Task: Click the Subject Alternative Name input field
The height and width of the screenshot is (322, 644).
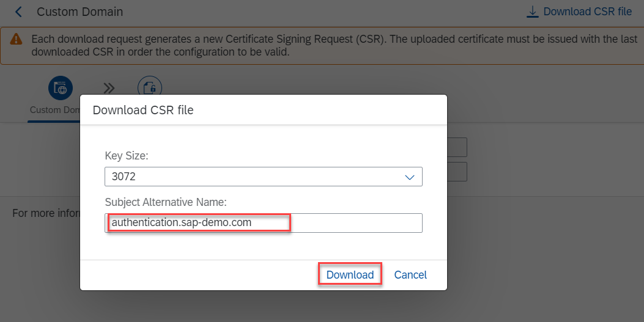Action: click(263, 223)
